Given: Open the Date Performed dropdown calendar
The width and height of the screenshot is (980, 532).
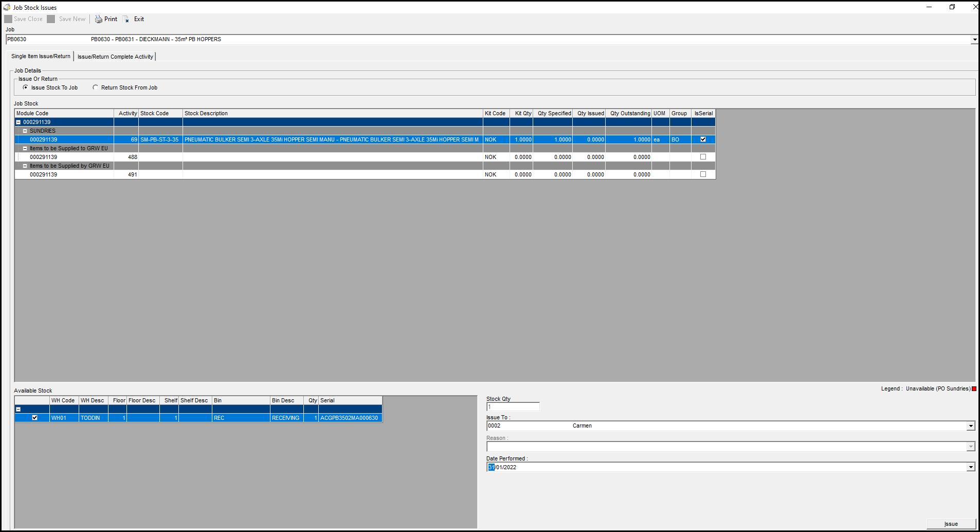Looking at the screenshot, I should click(970, 467).
